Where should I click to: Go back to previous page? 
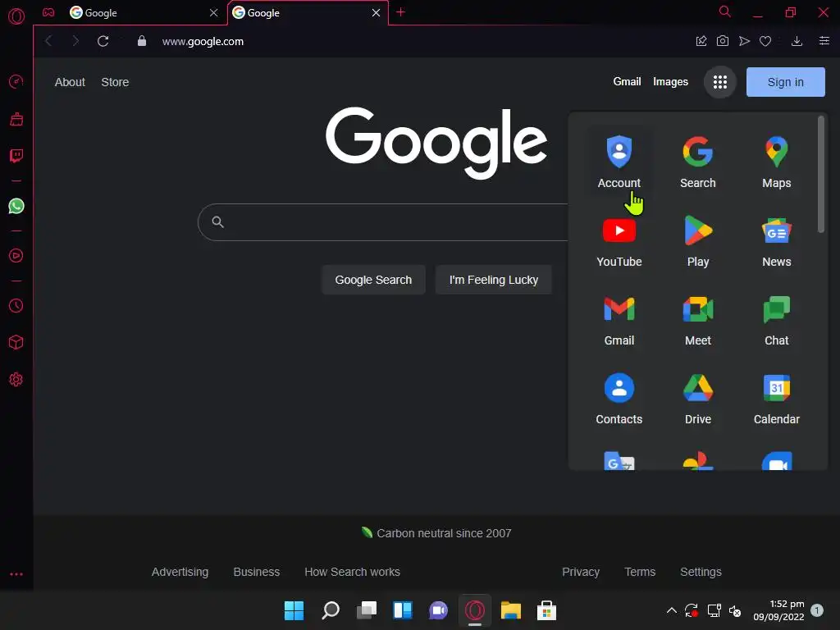click(48, 41)
